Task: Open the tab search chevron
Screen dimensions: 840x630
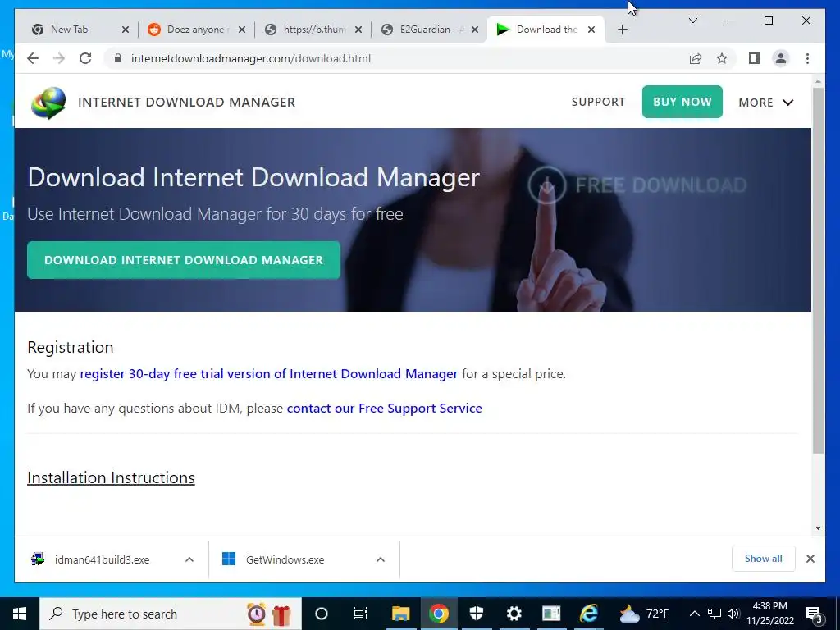Action: (692, 21)
